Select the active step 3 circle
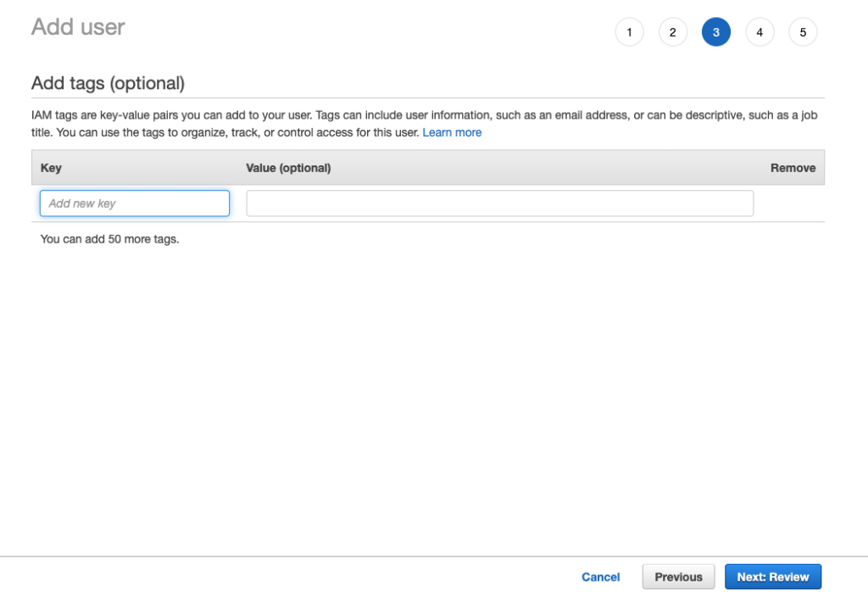868x596 pixels. [x=715, y=32]
